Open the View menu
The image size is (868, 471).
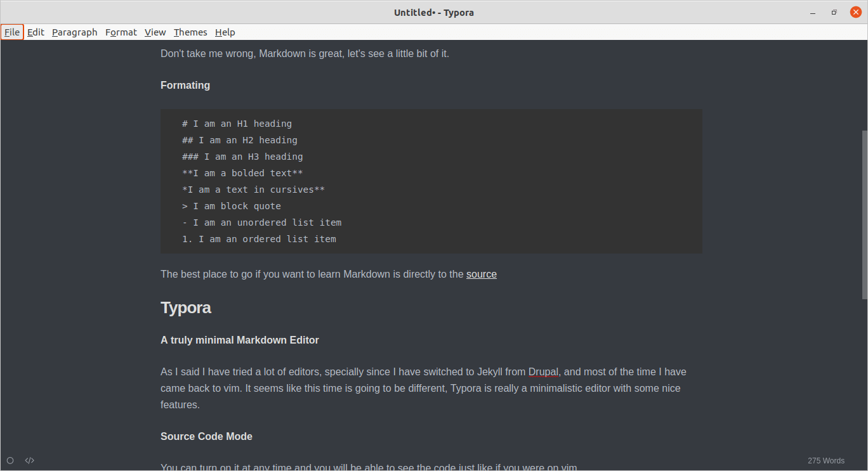155,32
